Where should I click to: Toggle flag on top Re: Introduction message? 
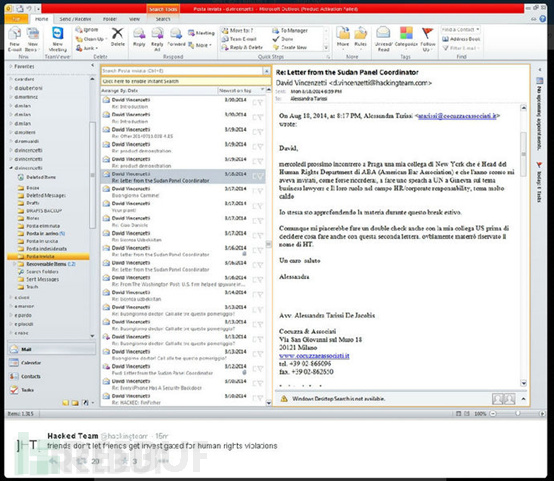coord(260,102)
